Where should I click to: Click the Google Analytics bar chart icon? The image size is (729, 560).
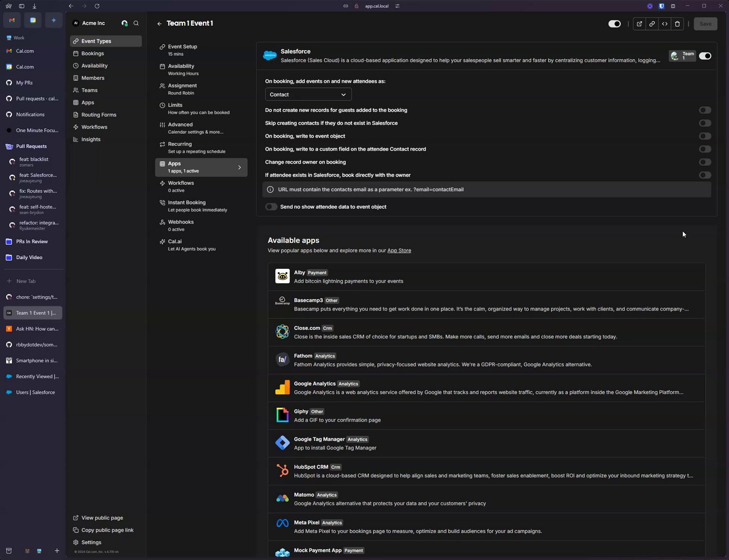tap(282, 387)
